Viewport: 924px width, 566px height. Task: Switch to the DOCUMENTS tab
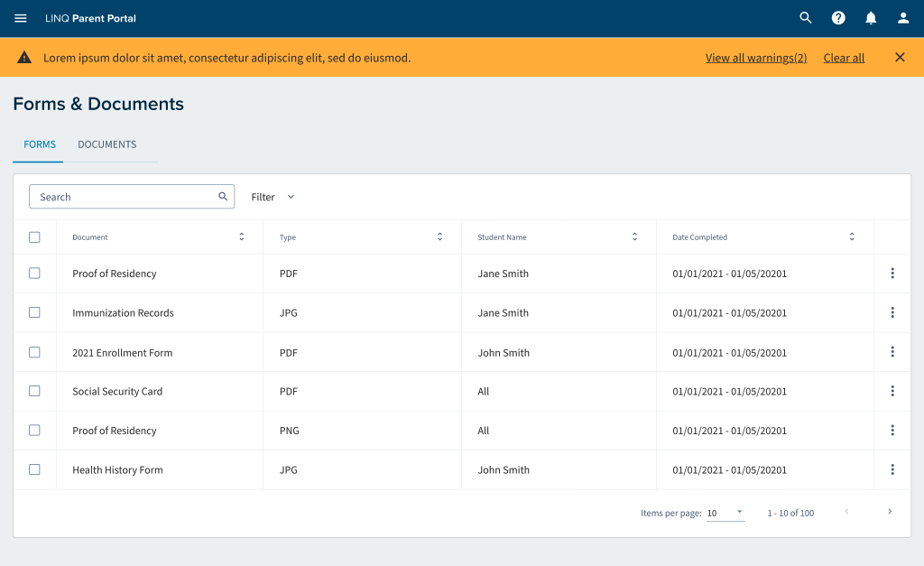tap(107, 144)
